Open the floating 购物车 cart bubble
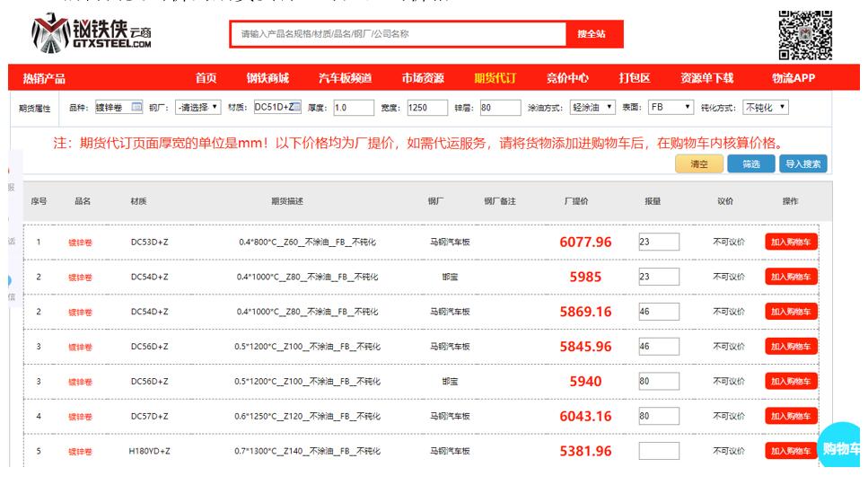Viewport: 868px width, 485px height. click(x=842, y=448)
